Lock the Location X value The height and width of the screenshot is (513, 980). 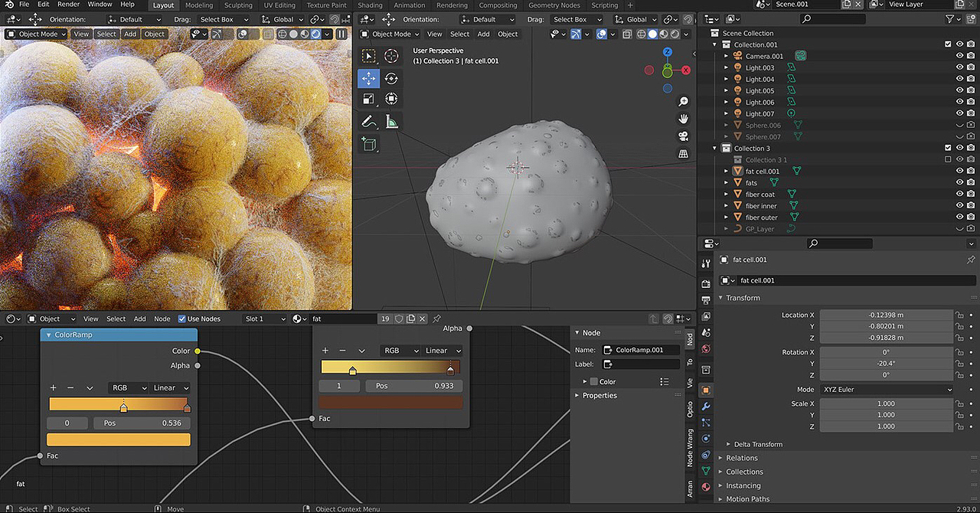pos(959,315)
